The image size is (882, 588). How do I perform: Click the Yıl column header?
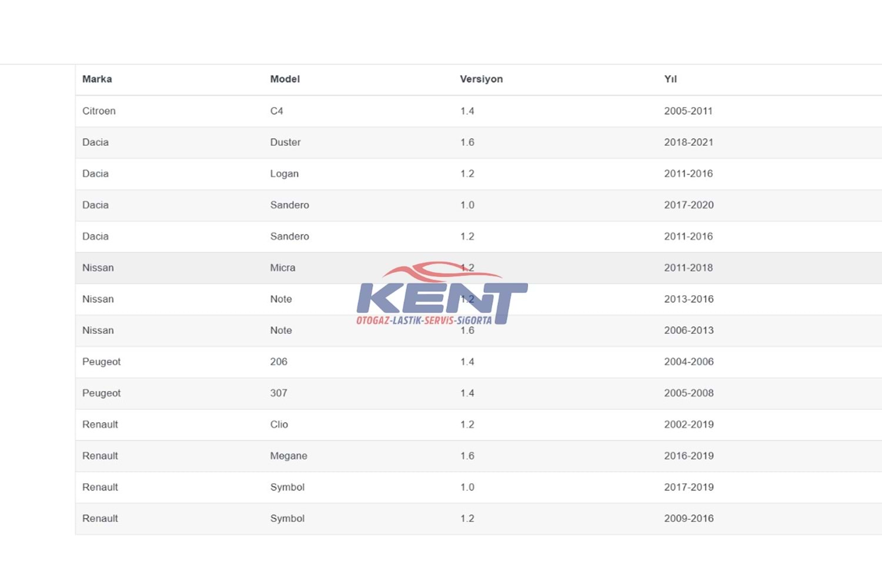coord(670,79)
